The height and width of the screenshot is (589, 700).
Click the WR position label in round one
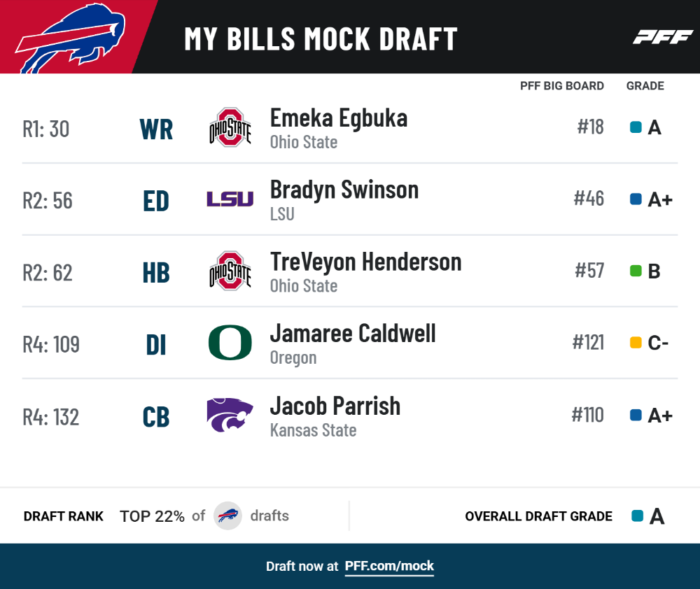coord(156,129)
